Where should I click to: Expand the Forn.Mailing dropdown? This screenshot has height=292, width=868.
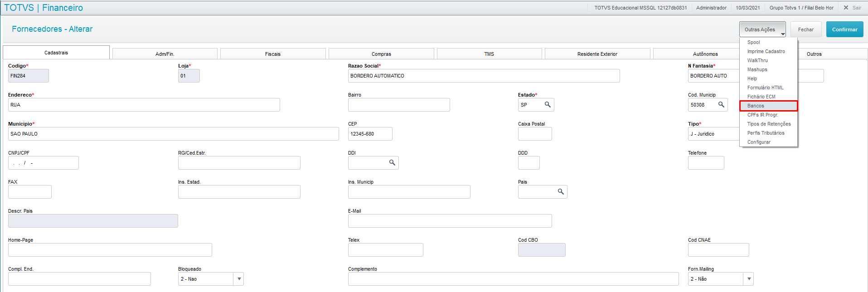(749, 279)
